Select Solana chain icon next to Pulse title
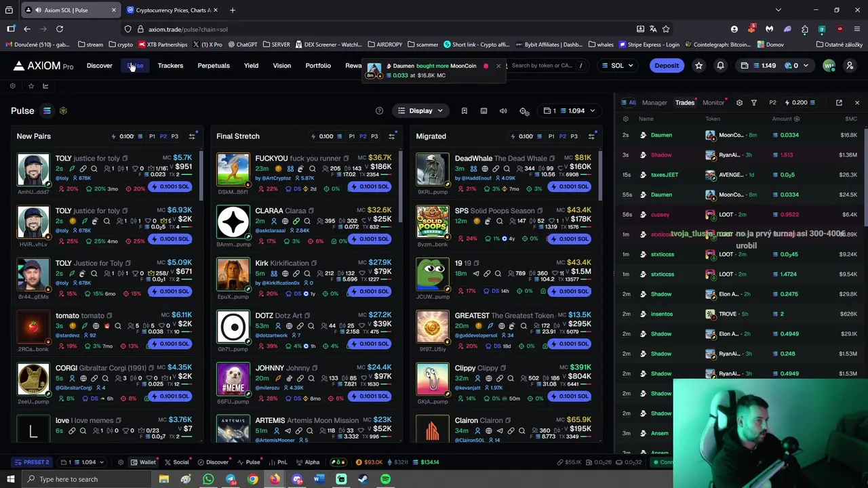 coord(47,111)
